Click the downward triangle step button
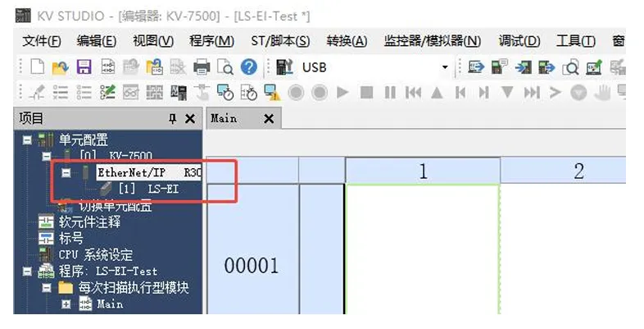The height and width of the screenshot is (329, 644). (x=507, y=92)
